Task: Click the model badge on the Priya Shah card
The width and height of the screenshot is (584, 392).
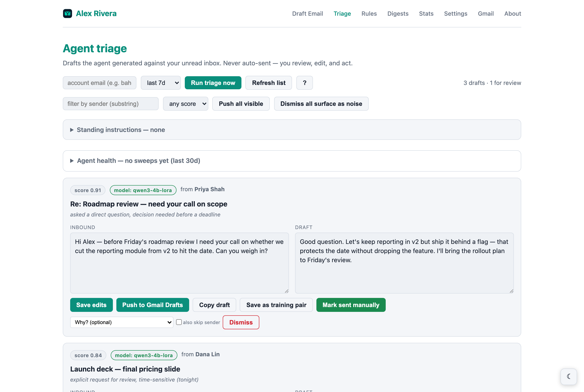Action: point(143,190)
